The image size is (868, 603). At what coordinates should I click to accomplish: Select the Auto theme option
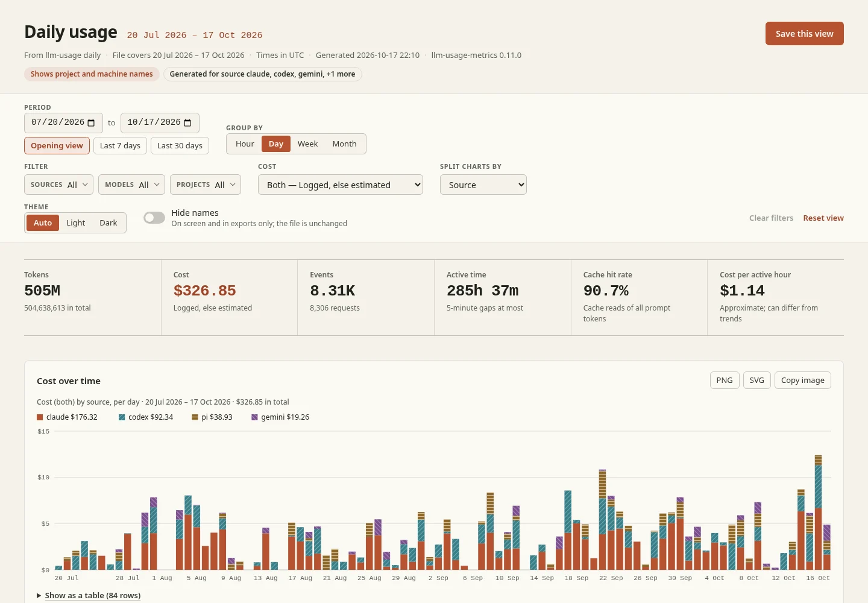click(43, 223)
